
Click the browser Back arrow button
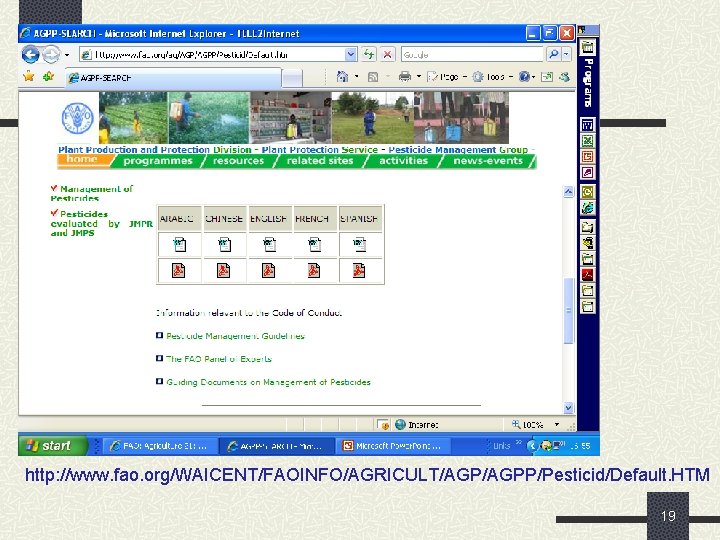pos(30,55)
